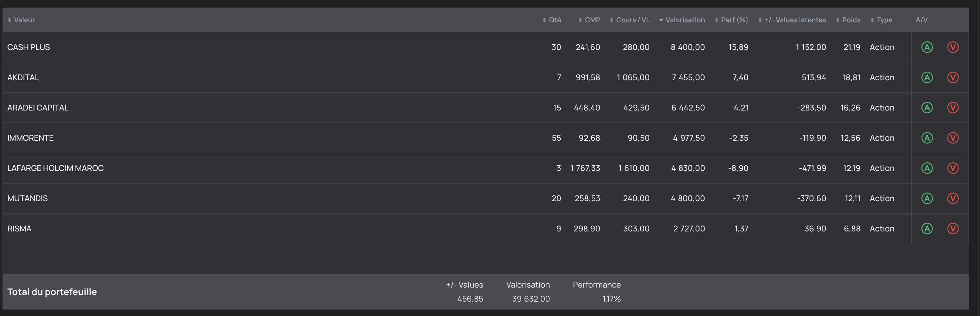
Task: Sell LAFARGE HOLCIM MAROC via V icon
Action: coord(953,168)
